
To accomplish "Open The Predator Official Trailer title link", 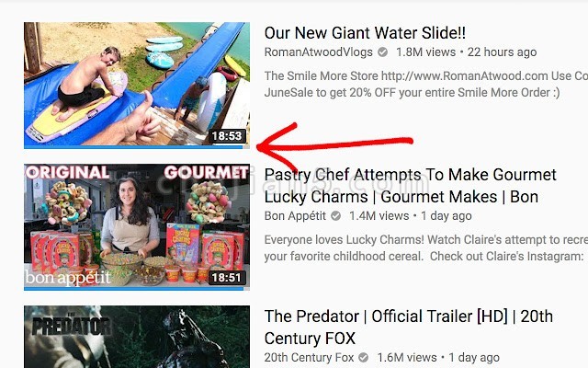I will coord(409,328).
